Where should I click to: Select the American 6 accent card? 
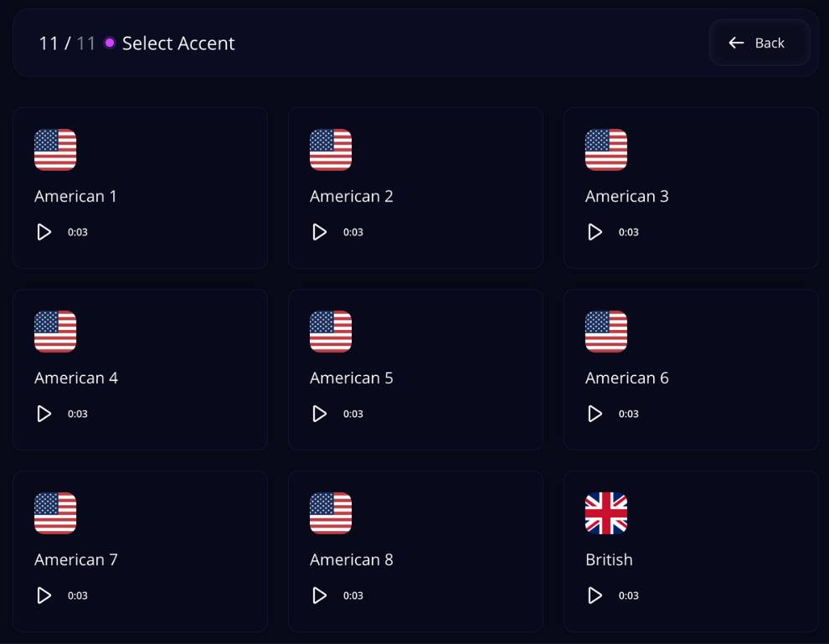[691, 368]
